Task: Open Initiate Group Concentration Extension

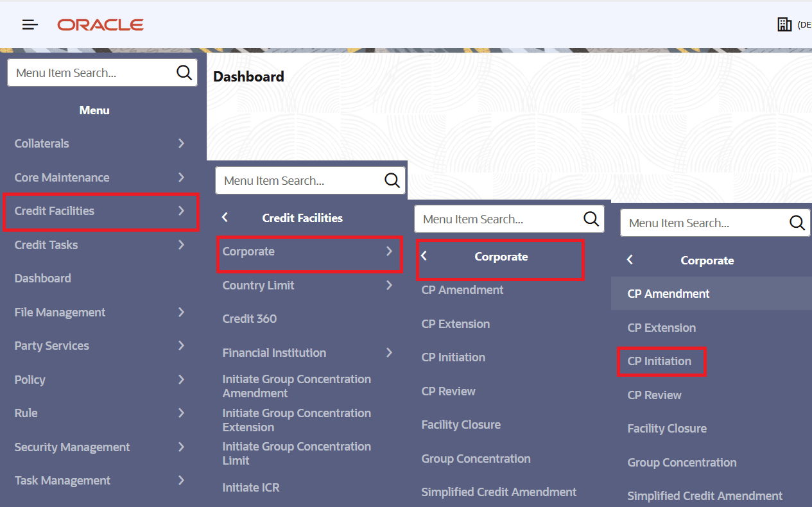Action: [x=297, y=420]
